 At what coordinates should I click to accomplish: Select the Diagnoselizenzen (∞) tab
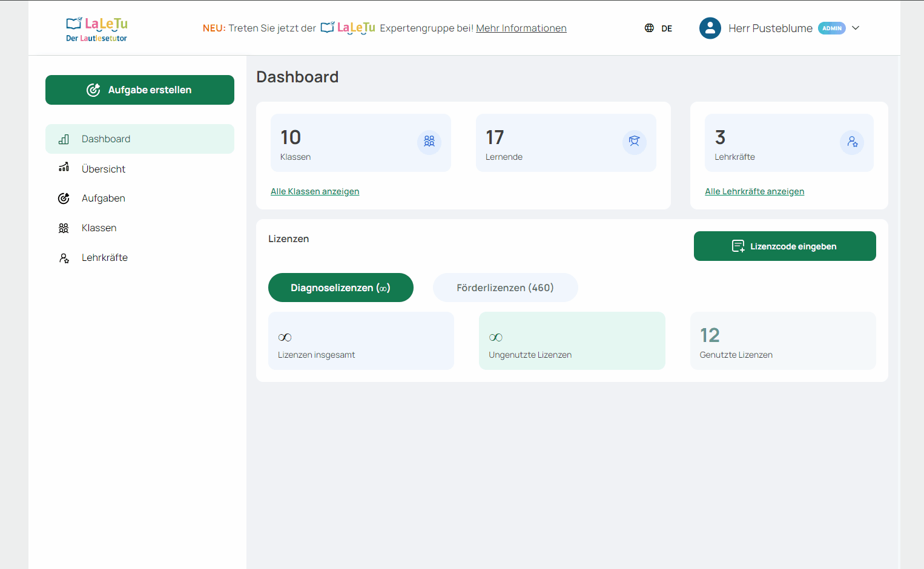[341, 288]
